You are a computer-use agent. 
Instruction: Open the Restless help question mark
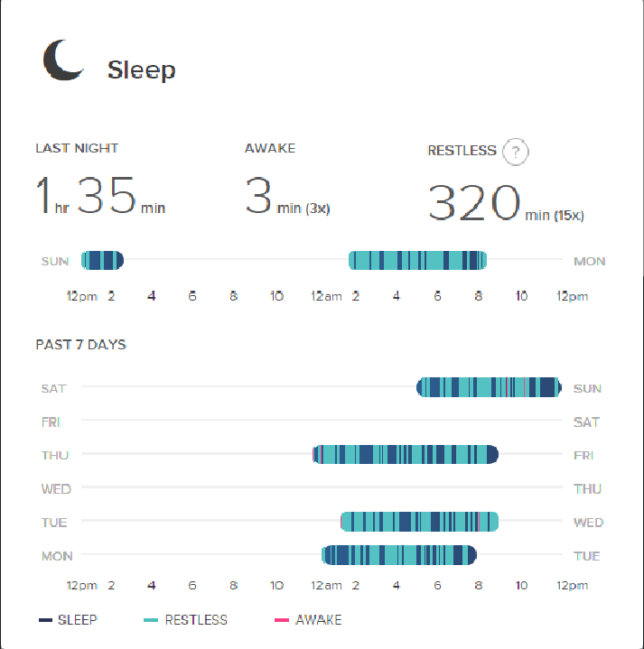point(515,152)
